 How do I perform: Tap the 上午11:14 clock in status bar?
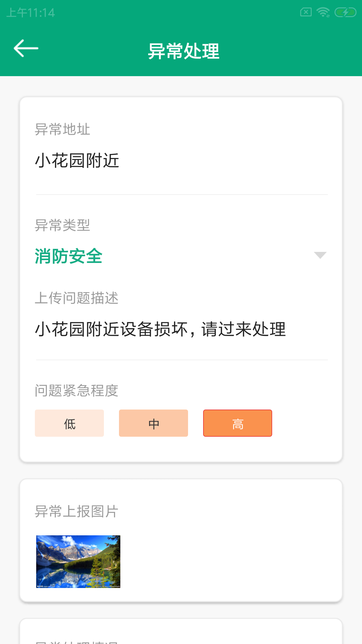31,13
